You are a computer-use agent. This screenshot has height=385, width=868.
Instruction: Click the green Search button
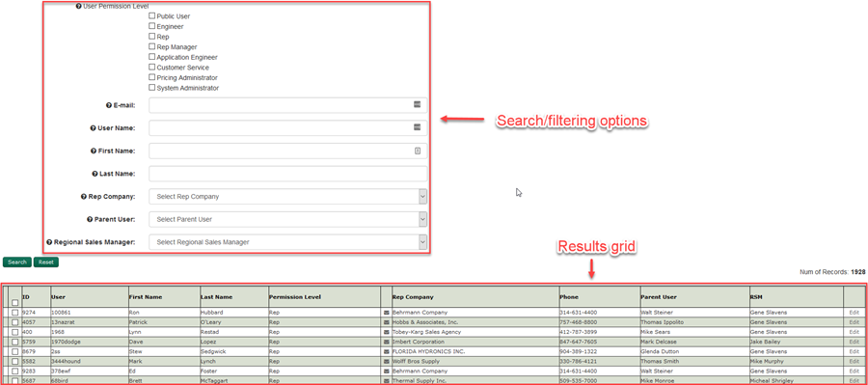(x=17, y=262)
